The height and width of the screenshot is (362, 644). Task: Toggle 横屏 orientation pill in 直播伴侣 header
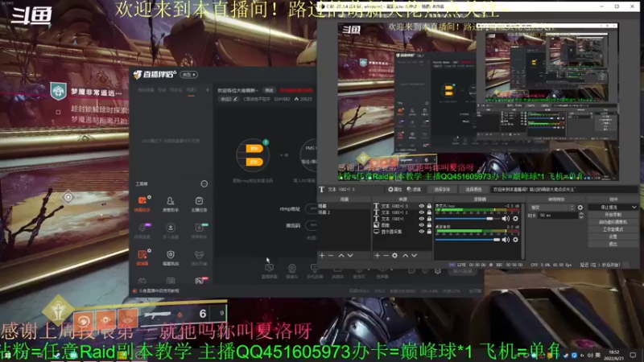click(x=189, y=75)
